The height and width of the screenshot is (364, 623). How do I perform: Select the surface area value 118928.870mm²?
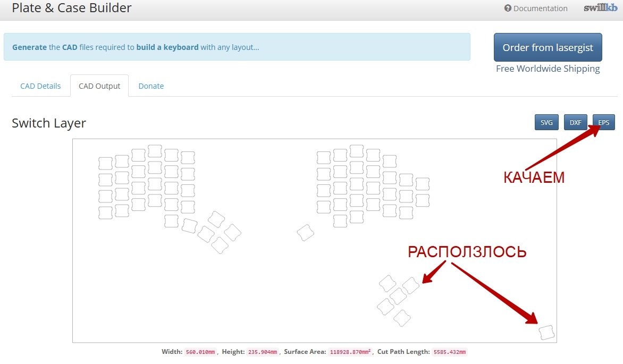(350, 352)
